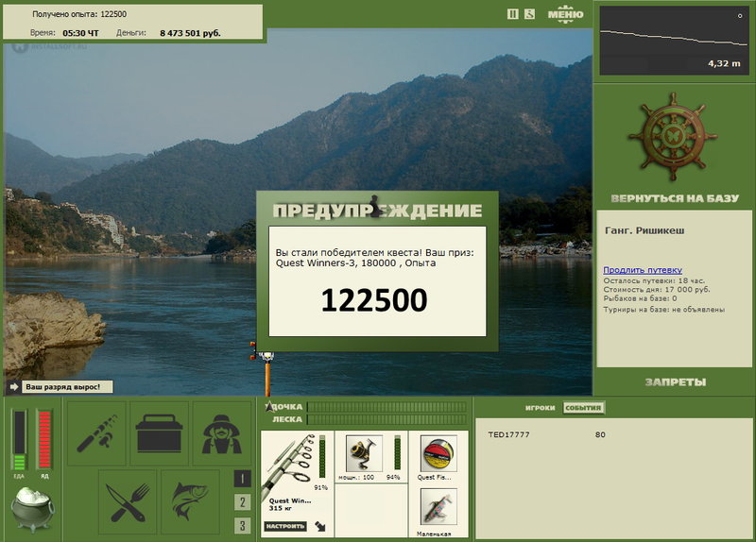
Task: Click the ЯД poison level bar
Action: (x=44, y=440)
